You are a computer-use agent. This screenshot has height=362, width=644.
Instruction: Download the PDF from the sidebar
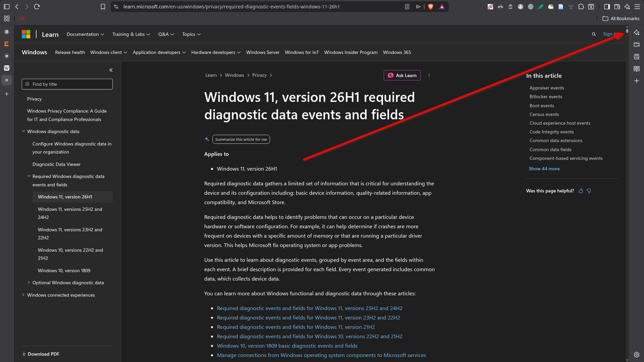pos(41,354)
